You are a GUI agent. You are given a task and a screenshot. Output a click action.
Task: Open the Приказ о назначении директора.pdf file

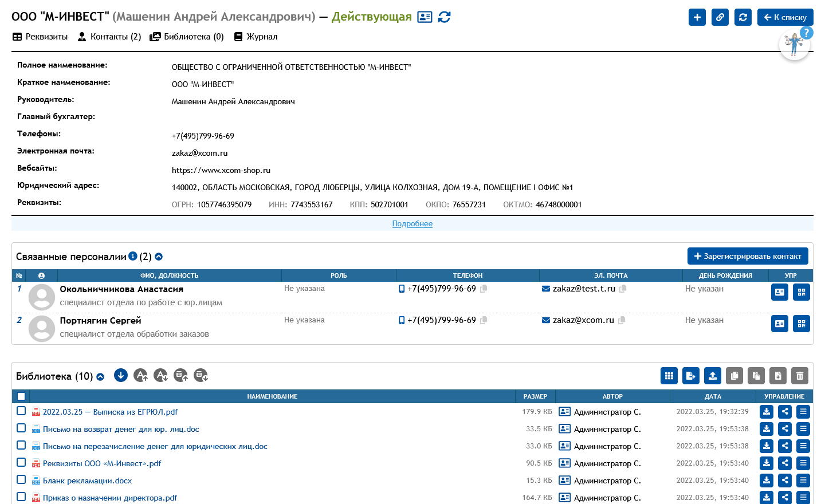[110, 498]
